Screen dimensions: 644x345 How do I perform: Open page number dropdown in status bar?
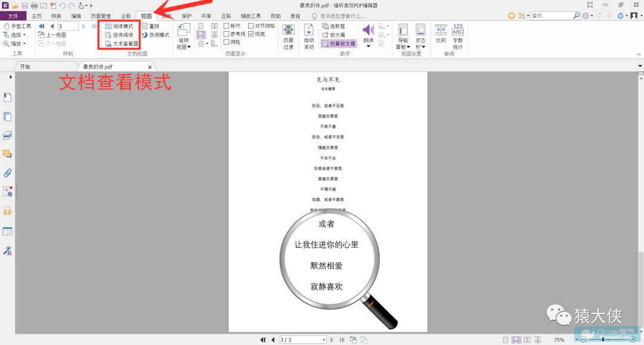click(x=324, y=340)
